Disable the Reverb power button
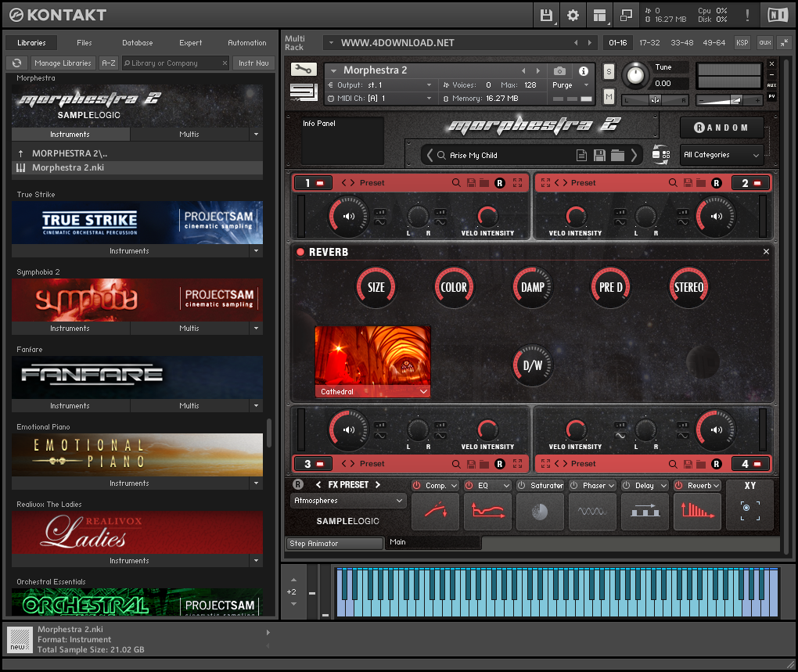Screen dimensions: 798x672 point(678,485)
